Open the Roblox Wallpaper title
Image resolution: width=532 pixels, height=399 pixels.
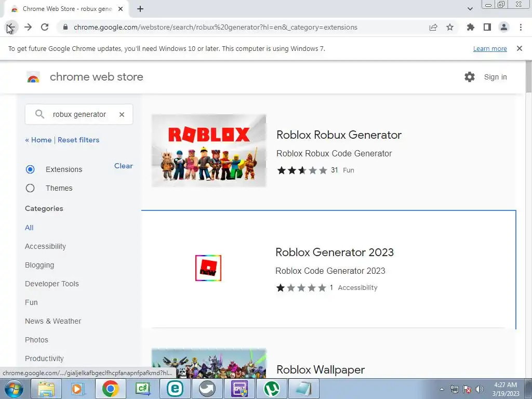[x=321, y=369]
